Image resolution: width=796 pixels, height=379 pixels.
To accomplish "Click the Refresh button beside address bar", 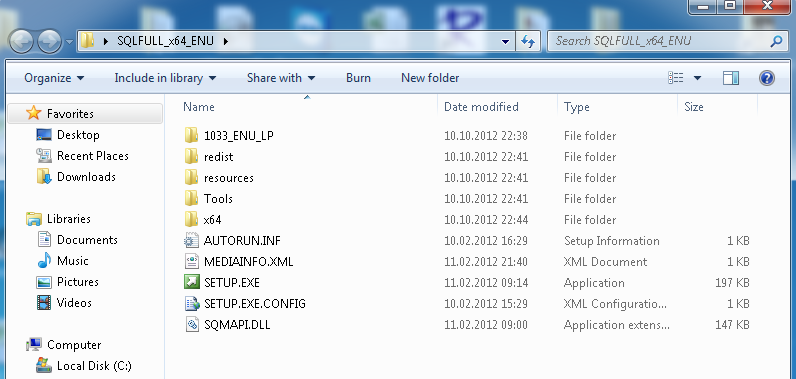I will pyautogui.click(x=528, y=42).
